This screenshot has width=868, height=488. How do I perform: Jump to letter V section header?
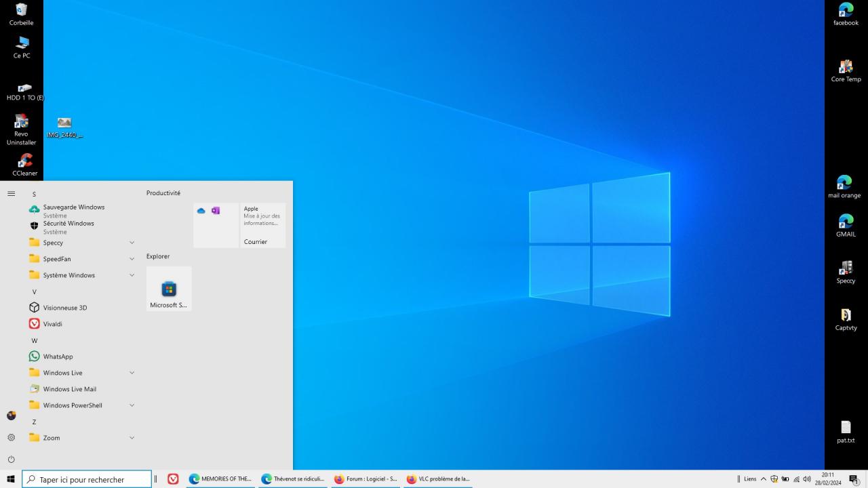point(34,292)
